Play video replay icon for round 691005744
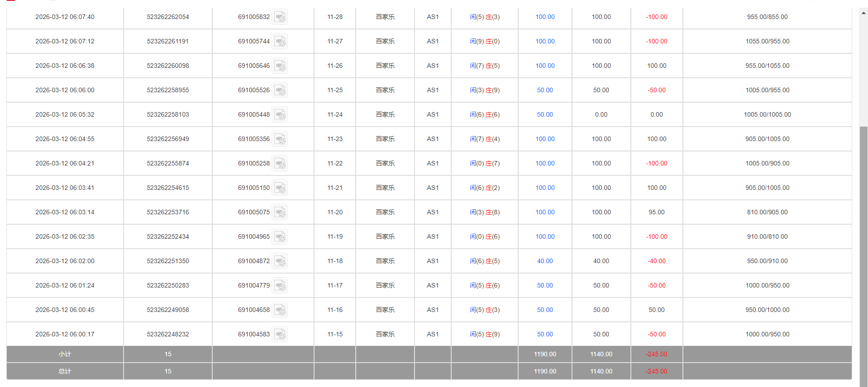The image size is (868, 387). click(280, 42)
